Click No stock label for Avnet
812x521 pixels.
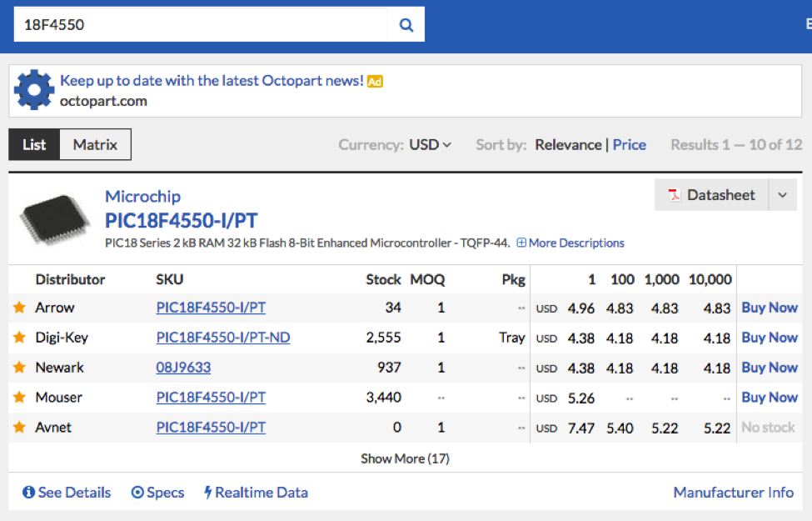click(768, 427)
